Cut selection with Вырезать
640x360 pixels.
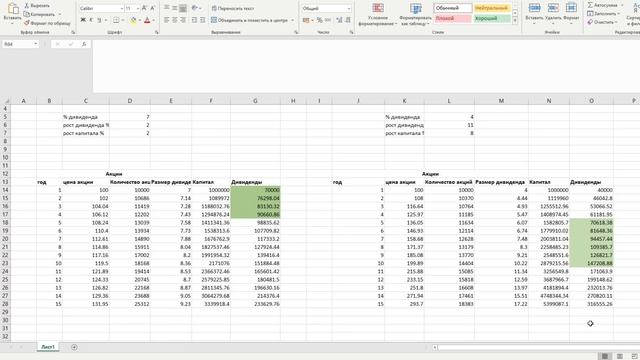click(x=37, y=6)
